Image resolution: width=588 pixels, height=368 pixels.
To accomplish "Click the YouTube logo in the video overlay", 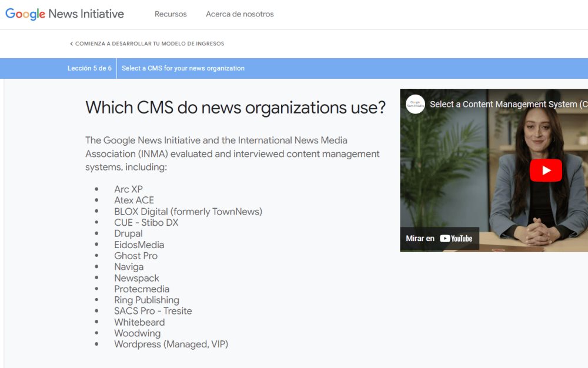I will pos(456,239).
